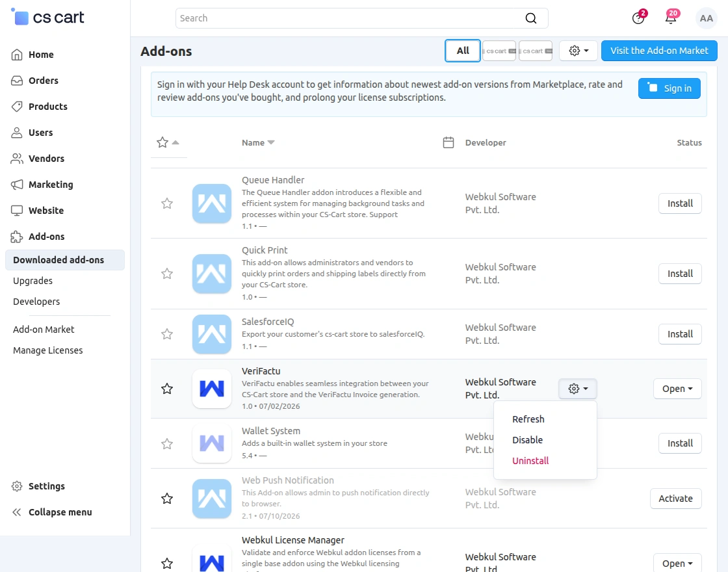Open Add-on Market sidebar link

coord(44,330)
